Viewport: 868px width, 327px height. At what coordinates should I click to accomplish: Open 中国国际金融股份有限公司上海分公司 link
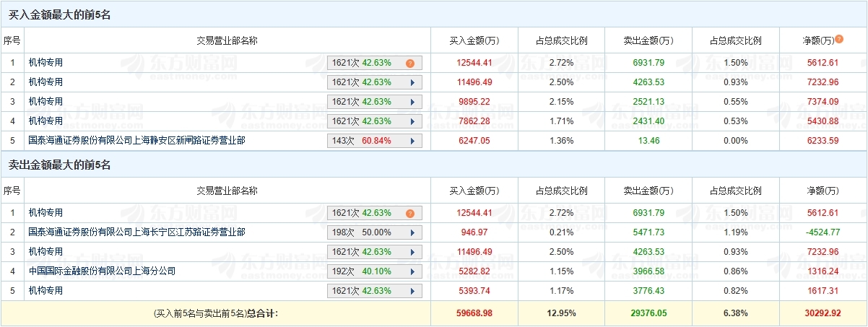tap(102, 271)
